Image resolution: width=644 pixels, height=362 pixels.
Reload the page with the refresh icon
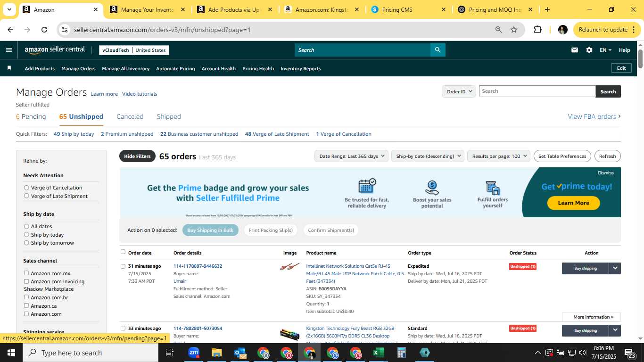pyautogui.click(x=44, y=30)
